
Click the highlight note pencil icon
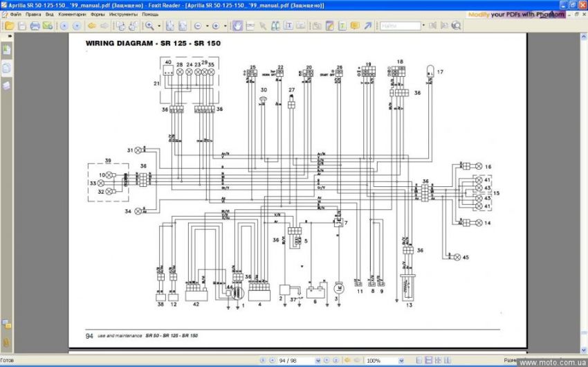click(329, 26)
